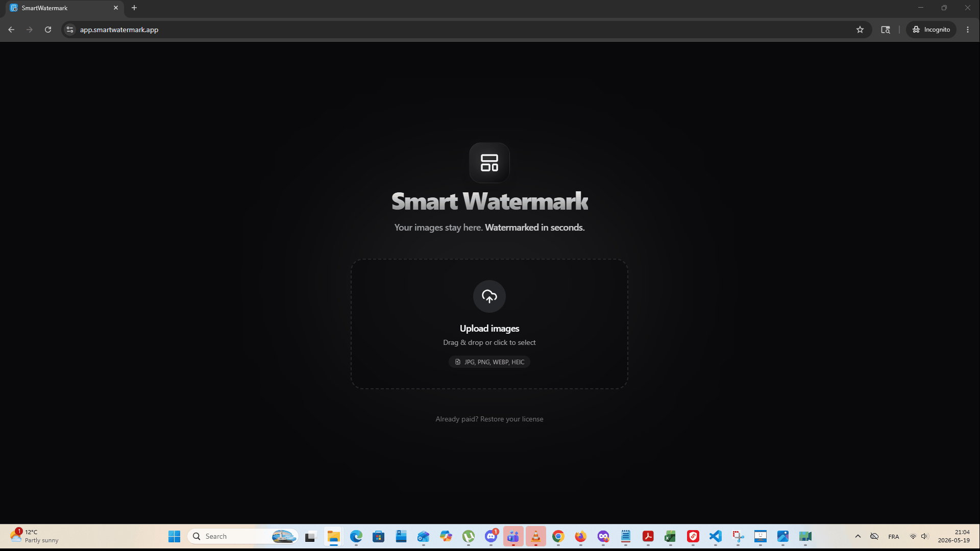The image size is (980, 551).
Task: Click the Smart Watermark app logo
Action: [x=489, y=163]
